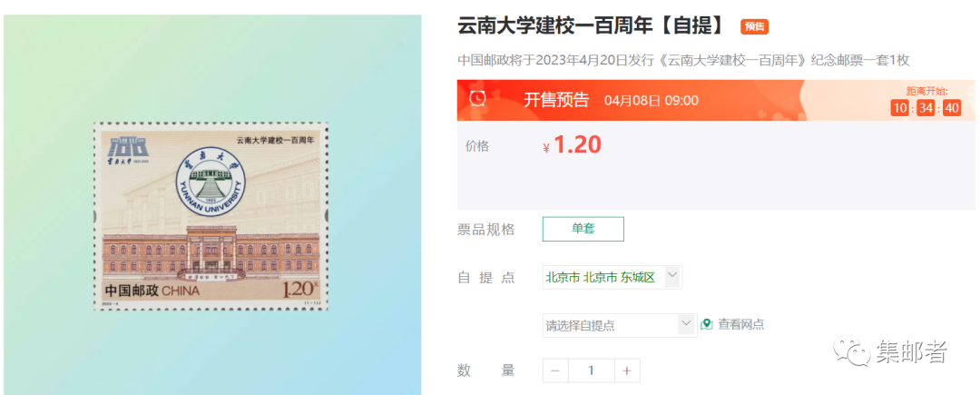Click the arrow on the region dropdown

672,276
